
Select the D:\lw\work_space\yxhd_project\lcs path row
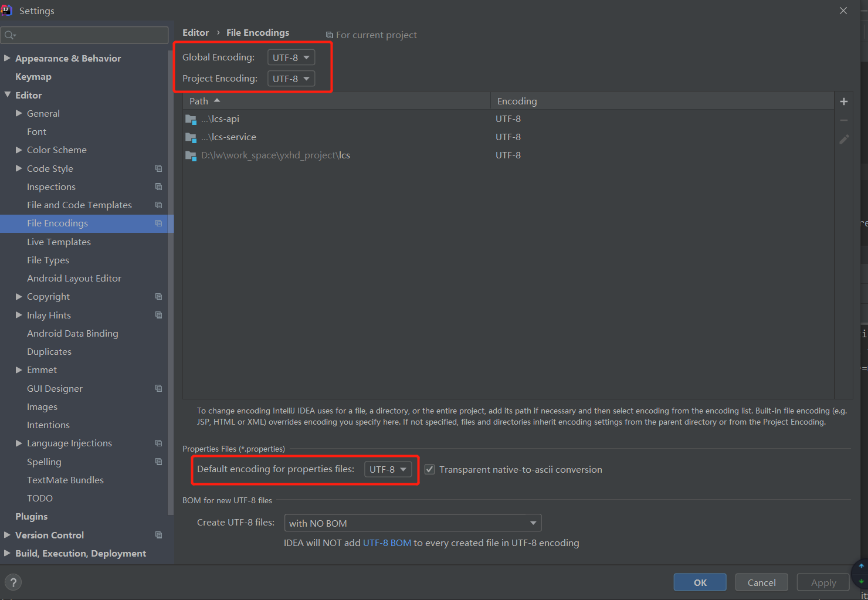pos(508,155)
